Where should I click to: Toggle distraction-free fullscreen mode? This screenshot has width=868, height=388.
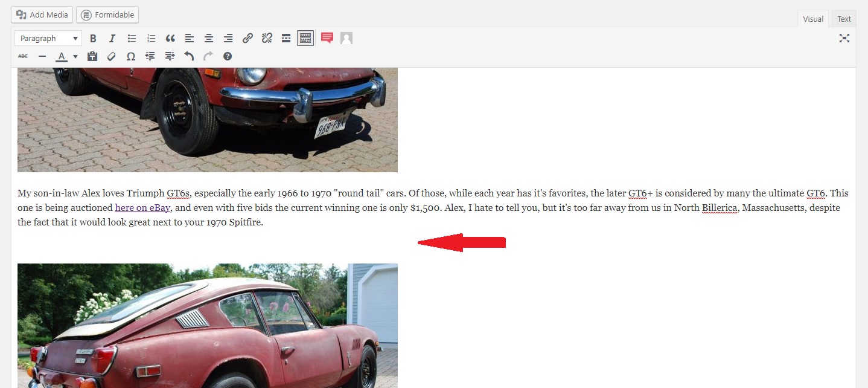click(x=844, y=38)
